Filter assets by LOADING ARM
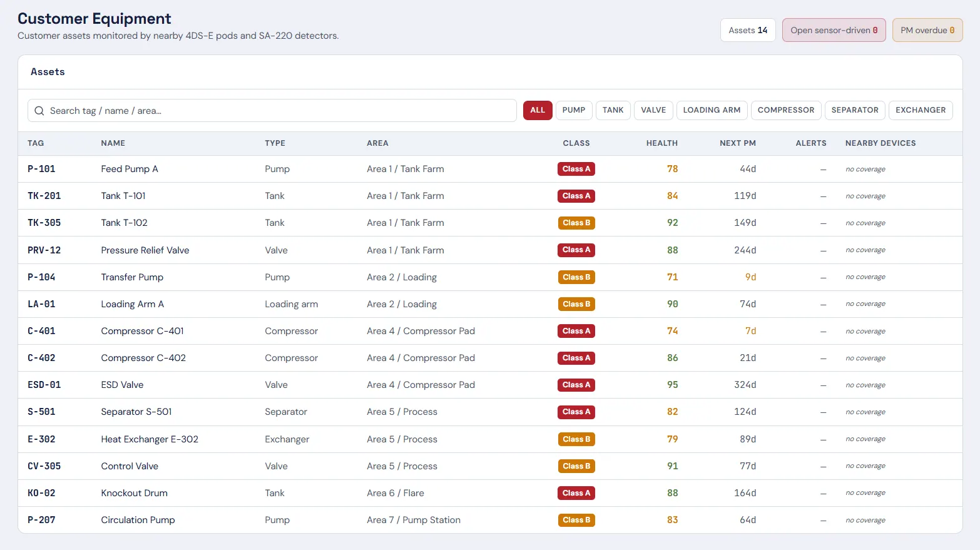The width and height of the screenshot is (980, 550). pyautogui.click(x=712, y=110)
